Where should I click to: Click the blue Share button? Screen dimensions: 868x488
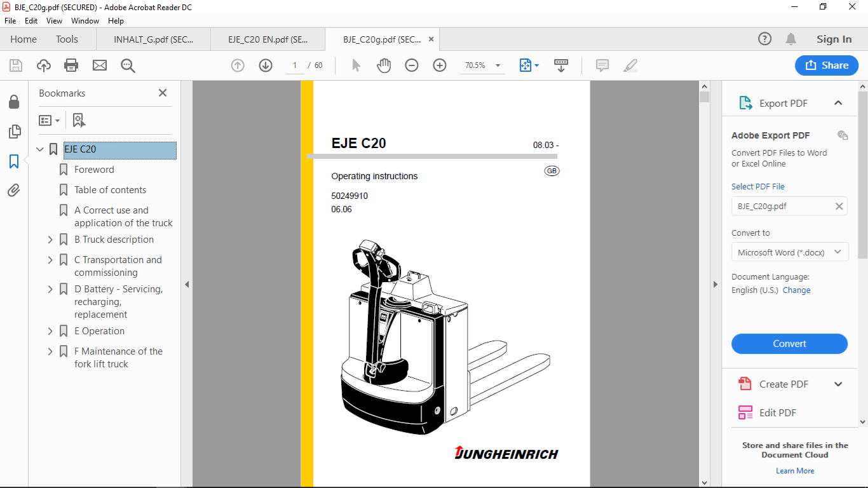pos(827,65)
